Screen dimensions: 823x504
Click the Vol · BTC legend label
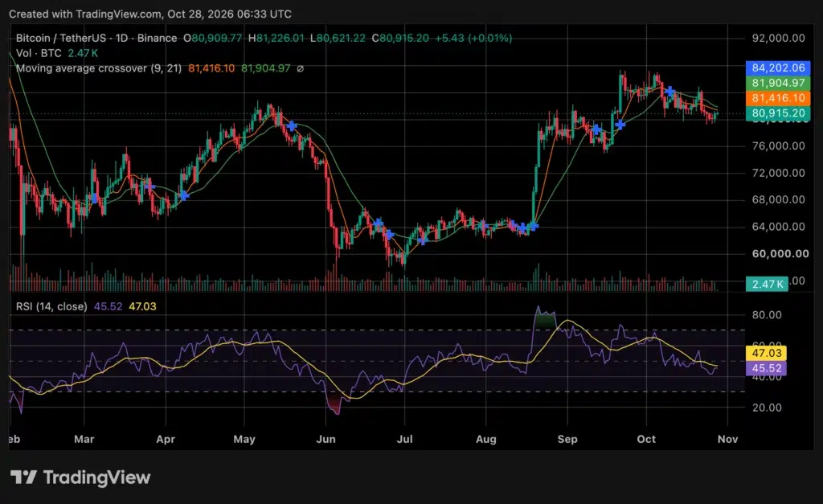coord(39,53)
